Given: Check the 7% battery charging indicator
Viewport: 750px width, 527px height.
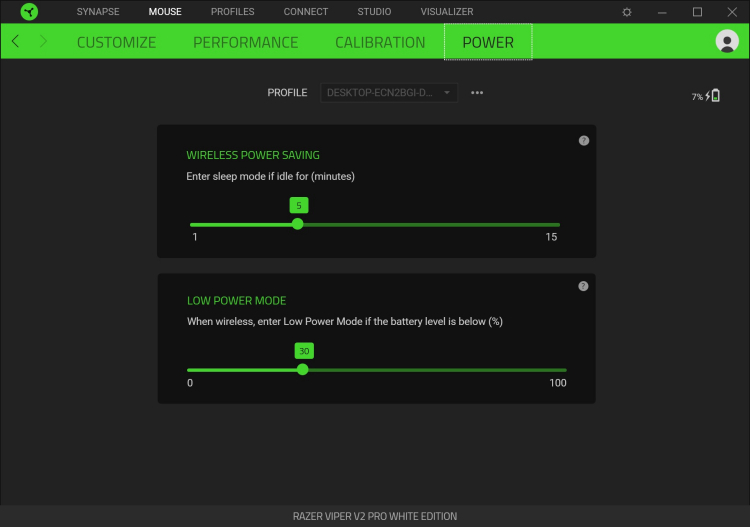Looking at the screenshot, I should tap(706, 96).
